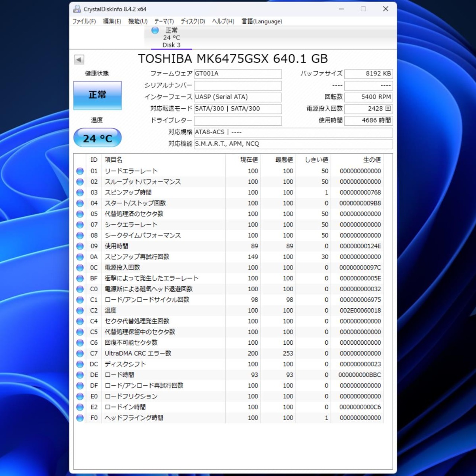Click the firmware field GT001A
The image size is (476, 476).
[x=238, y=74]
